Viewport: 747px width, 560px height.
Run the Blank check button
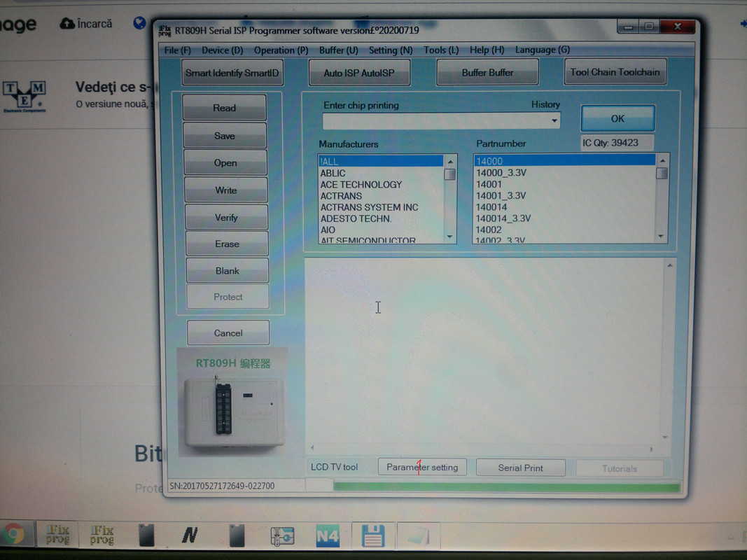(x=228, y=270)
